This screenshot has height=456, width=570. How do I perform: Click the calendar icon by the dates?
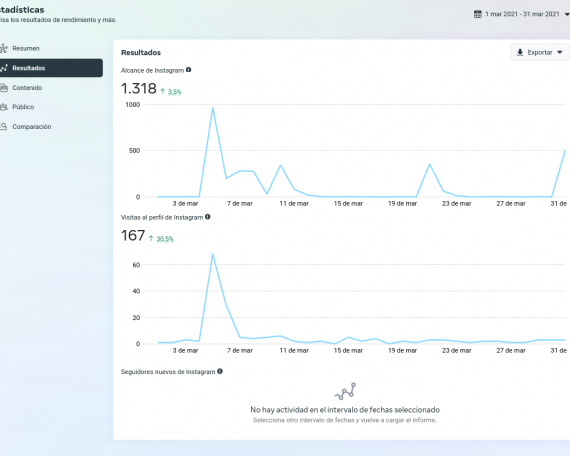pos(478,14)
